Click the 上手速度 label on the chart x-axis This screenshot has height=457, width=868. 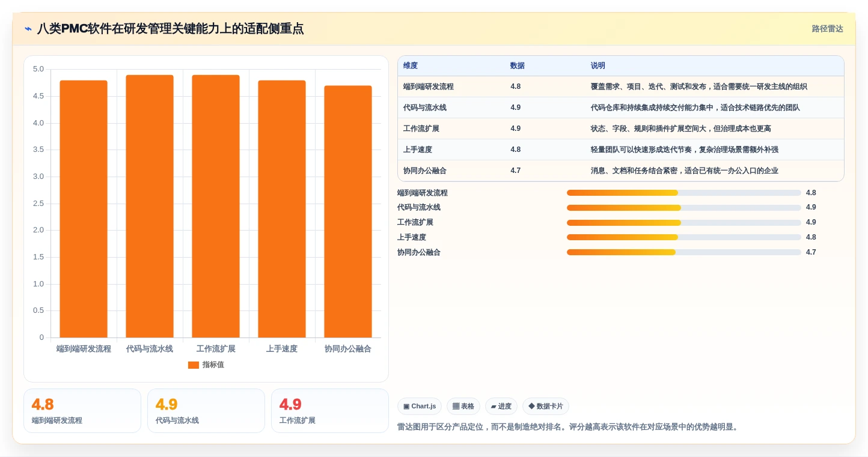[x=282, y=349]
